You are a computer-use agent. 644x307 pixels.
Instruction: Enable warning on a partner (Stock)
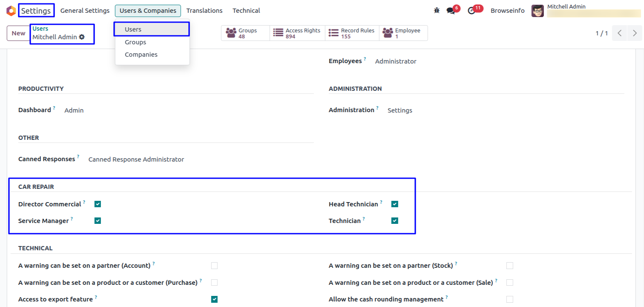click(510, 266)
